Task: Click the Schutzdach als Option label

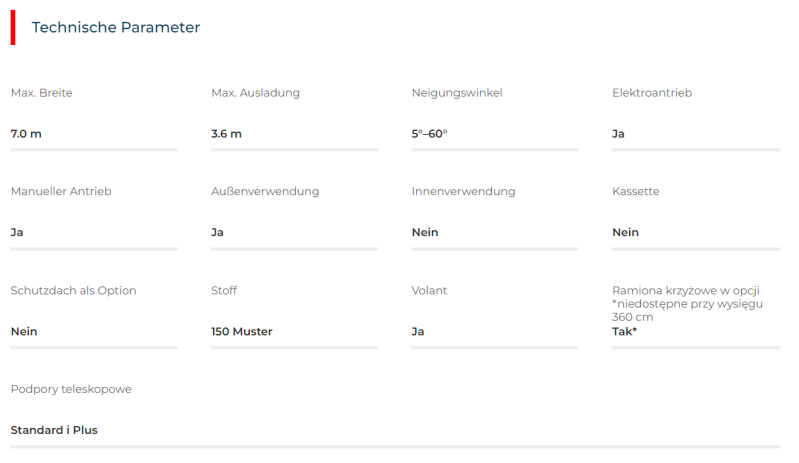Action: click(73, 290)
